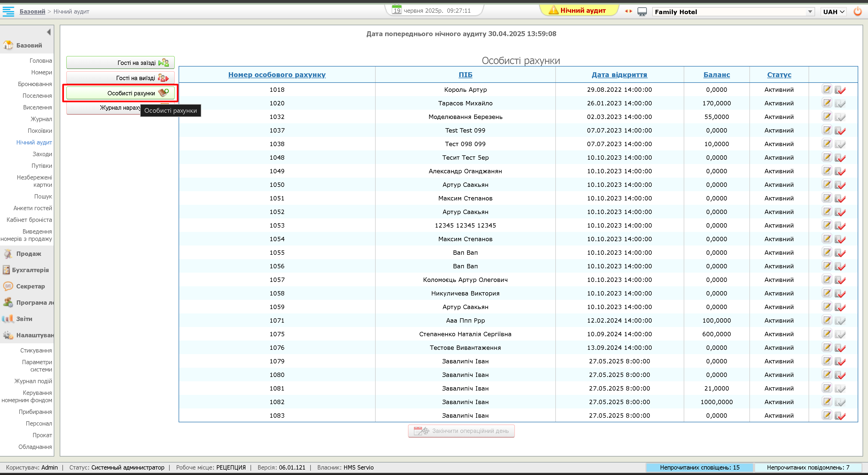This screenshot has width=868, height=475.
Task: Open the UAH currency dropdown
Action: click(x=833, y=12)
